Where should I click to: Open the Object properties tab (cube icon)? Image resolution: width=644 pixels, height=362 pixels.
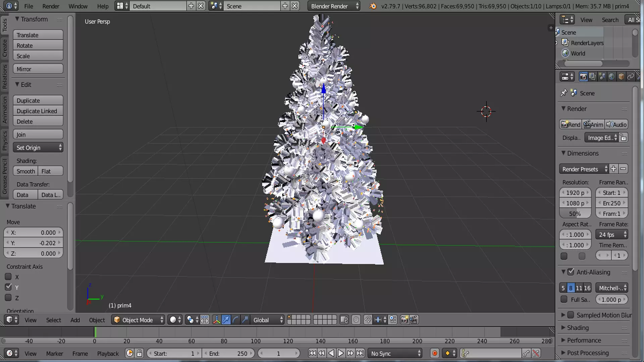pyautogui.click(x=621, y=77)
